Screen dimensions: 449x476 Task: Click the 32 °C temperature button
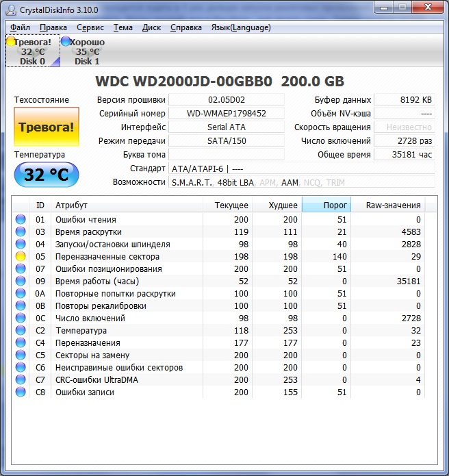coord(47,175)
